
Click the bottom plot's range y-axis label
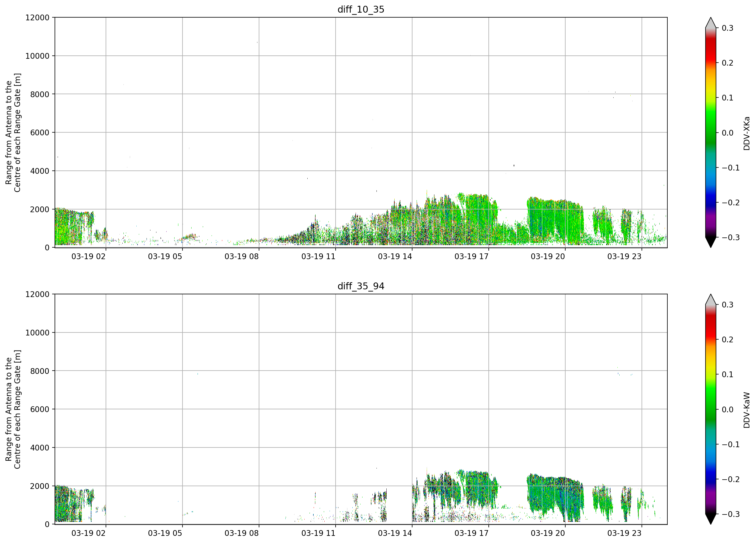pos(13,409)
